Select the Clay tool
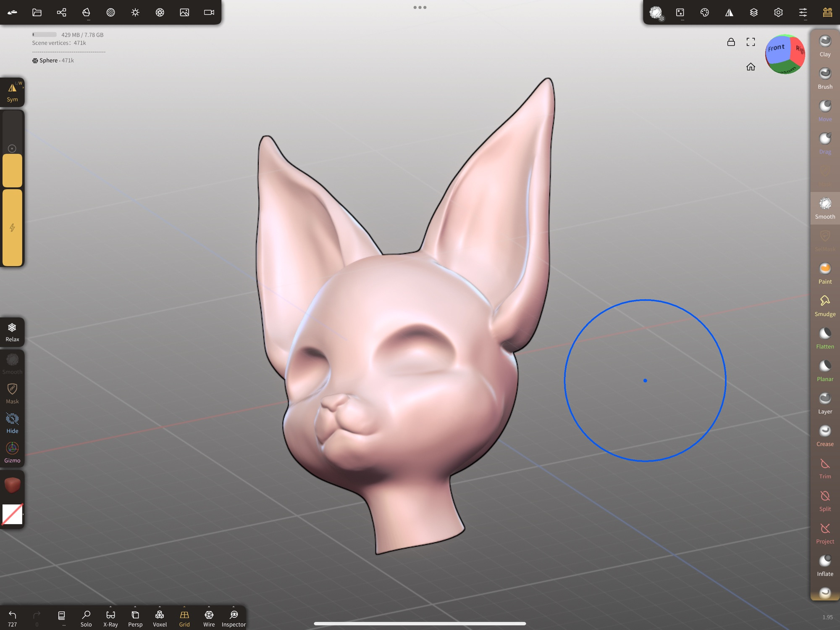The height and width of the screenshot is (630, 840). coord(825,46)
